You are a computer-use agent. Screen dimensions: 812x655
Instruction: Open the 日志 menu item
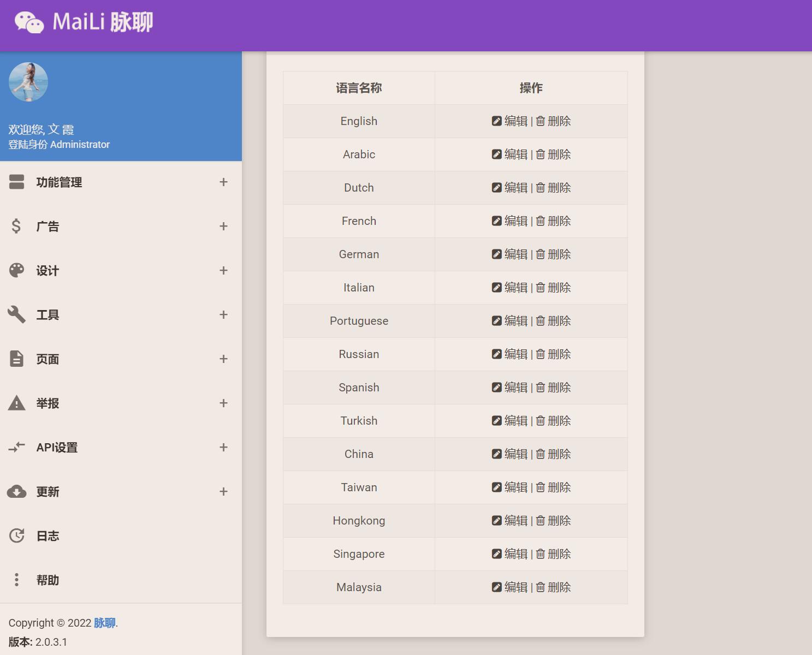pyautogui.click(x=121, y=536)
